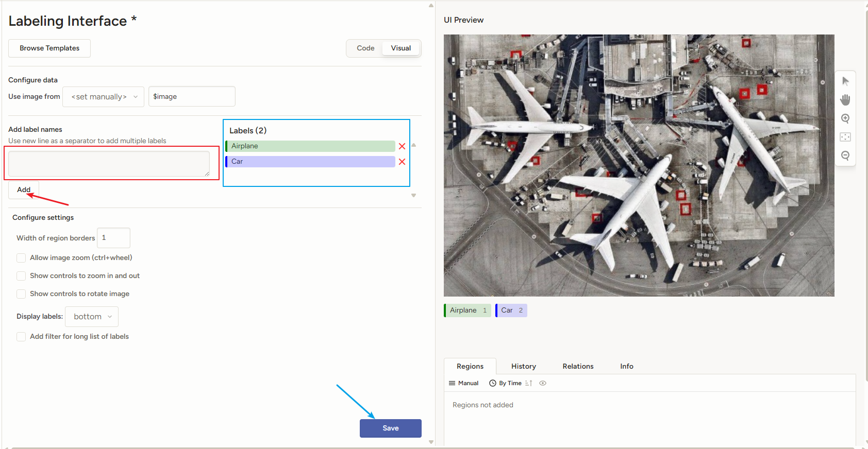Image resolution: width=868 pixels, height=449 pixels.
Task: Enable Allow image zoom checkbox
Action: 21,258
